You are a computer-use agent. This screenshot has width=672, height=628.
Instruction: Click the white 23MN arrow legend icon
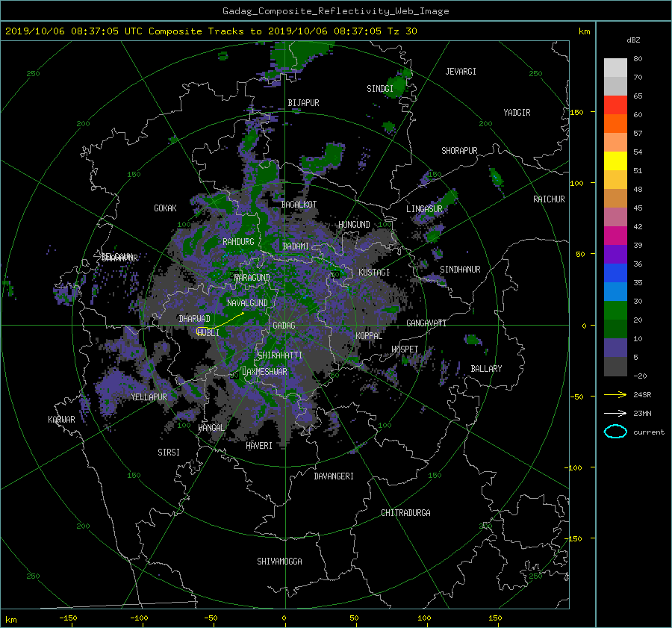[615, 413]
